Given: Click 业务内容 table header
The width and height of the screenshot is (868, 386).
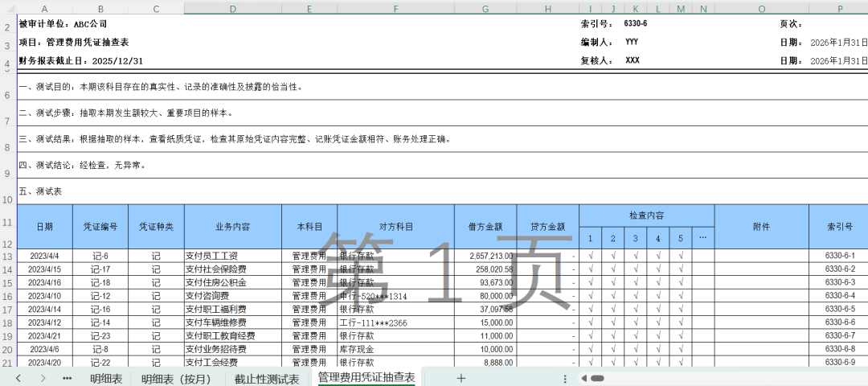Looking at the screenshot, I should (232, 227).
